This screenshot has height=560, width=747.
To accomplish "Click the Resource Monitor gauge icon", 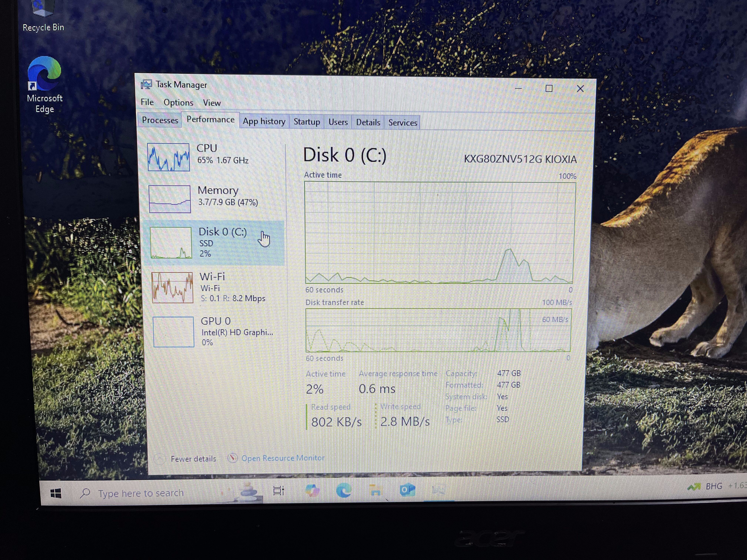I will click(232, 458).
